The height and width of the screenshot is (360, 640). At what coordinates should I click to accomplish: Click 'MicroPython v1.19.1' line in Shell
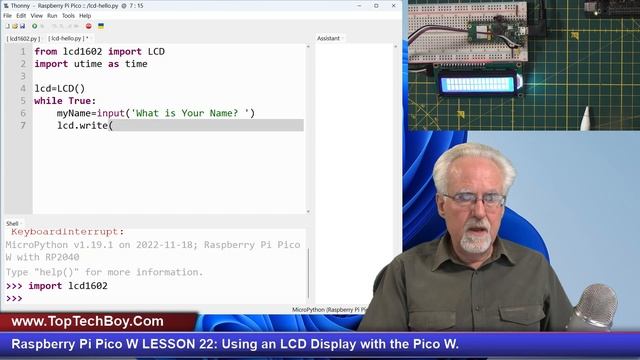pos(153,245)
